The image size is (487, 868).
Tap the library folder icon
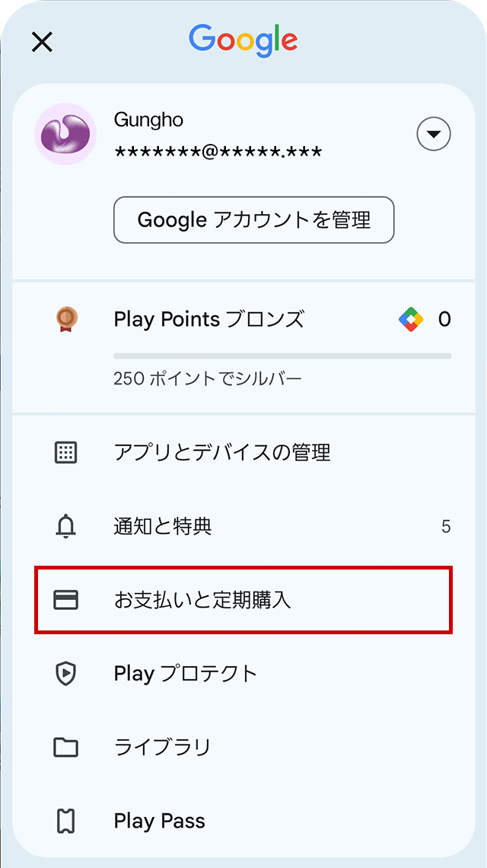click(x=66, y=748)
